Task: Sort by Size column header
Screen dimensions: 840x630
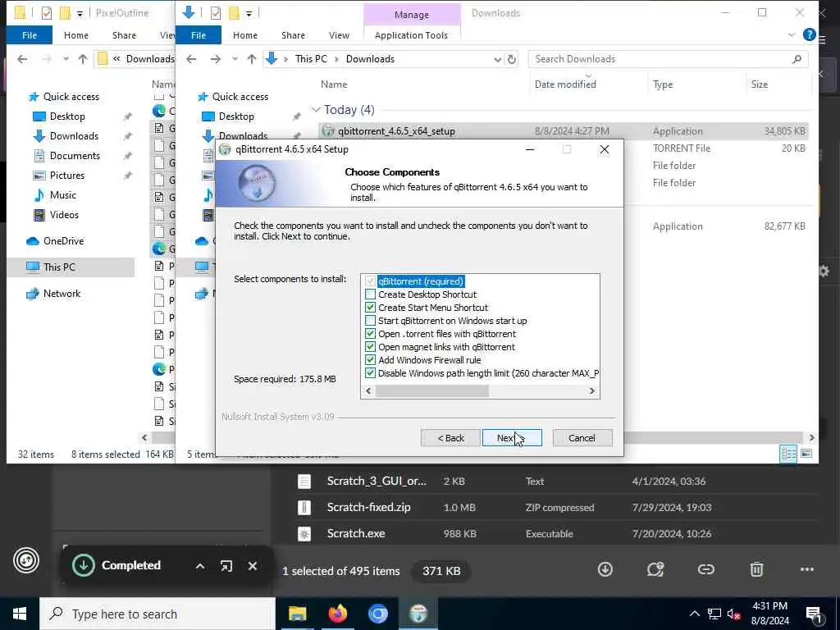Action: (759, 84)
